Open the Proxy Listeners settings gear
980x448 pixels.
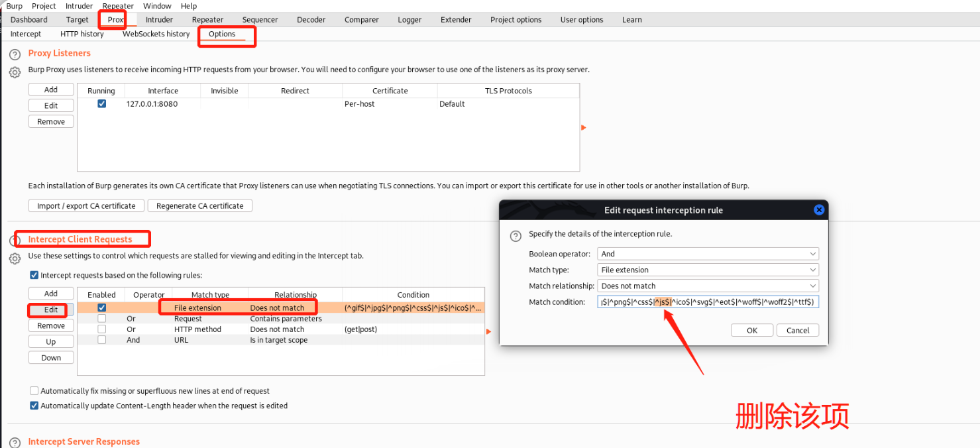(x=15, y=72)
